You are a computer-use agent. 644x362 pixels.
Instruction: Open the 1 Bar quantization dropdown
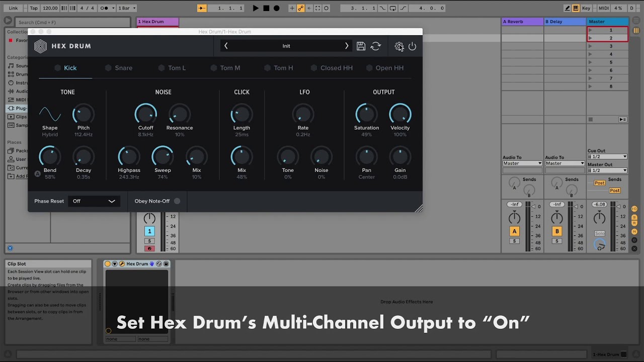(126, 8)
